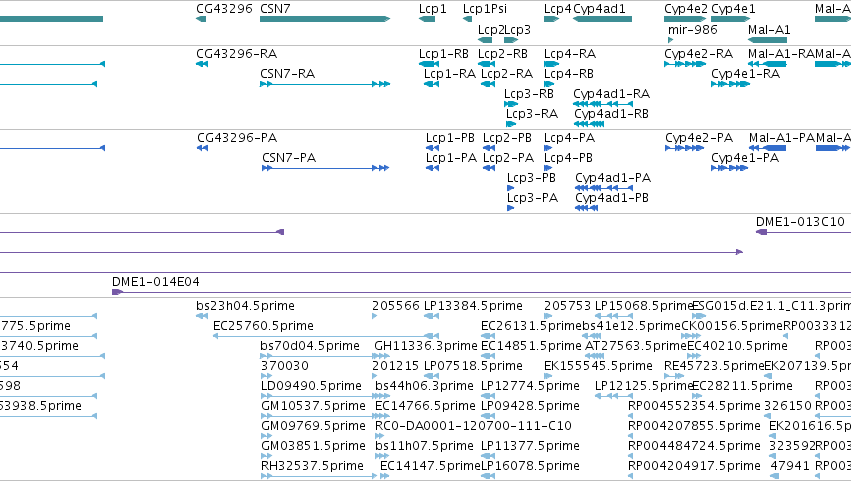Open the GM09769.5prime EST label
Viewport: 851px width, 481px height.
click(x=314, y=427)
